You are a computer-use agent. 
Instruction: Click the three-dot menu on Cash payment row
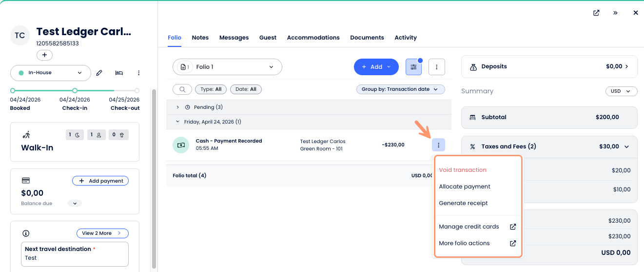click(x=438, y=145)
